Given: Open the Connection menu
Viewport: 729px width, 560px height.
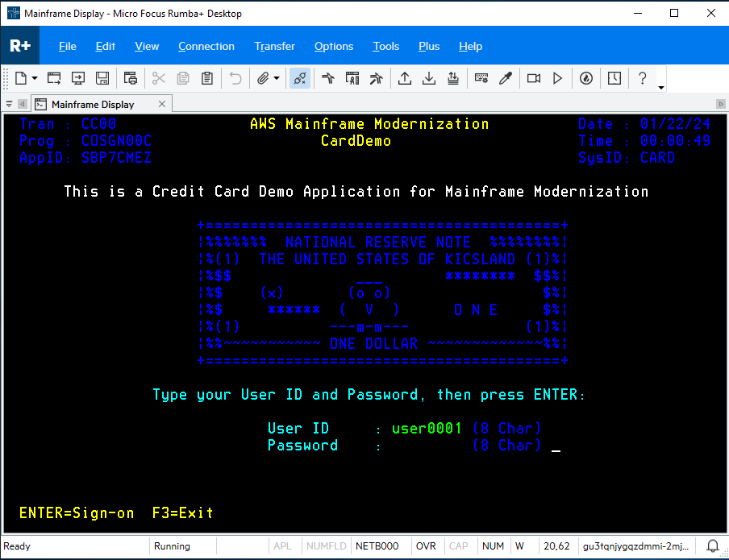Looking at the screenshot, I should point(206,46).
